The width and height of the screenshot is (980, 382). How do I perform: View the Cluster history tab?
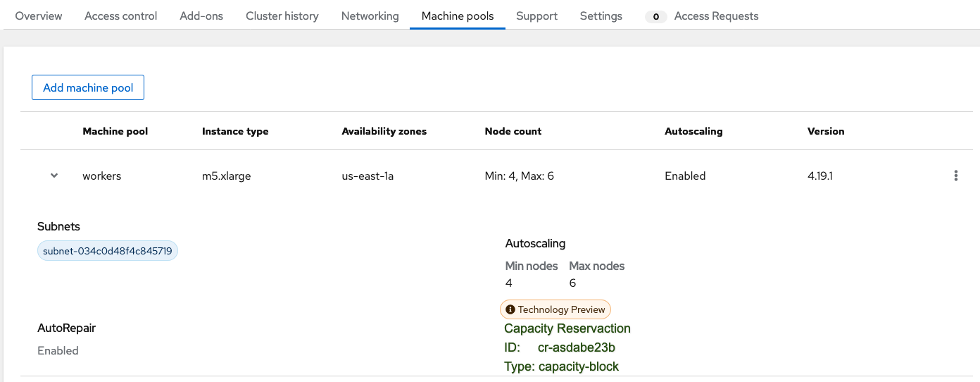(282, 16)
